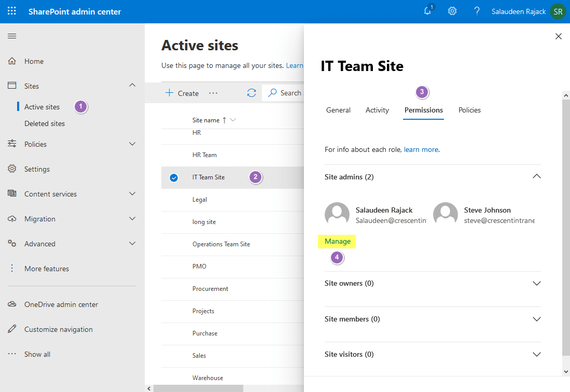
Task: Click the plus icon next to Create
Action: (x=170, y=93)
